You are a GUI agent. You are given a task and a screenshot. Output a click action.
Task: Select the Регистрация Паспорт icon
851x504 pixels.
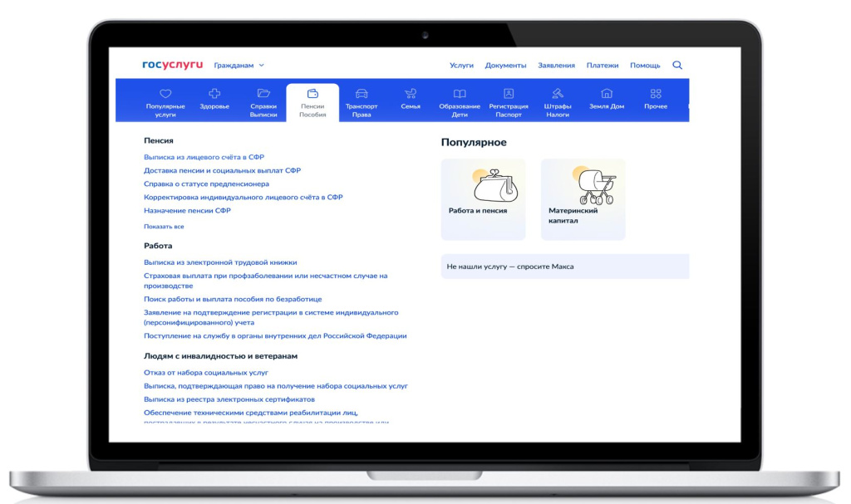509,94
